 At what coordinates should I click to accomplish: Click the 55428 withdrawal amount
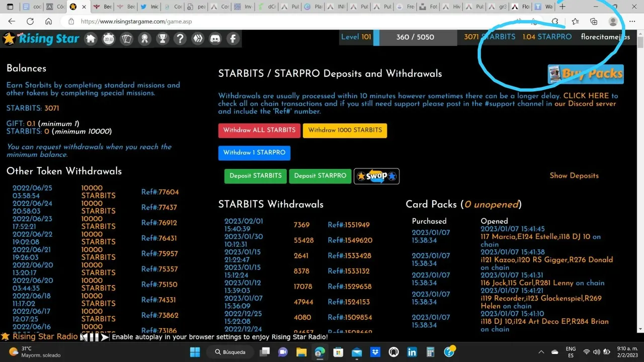click(x=304, y=240)
